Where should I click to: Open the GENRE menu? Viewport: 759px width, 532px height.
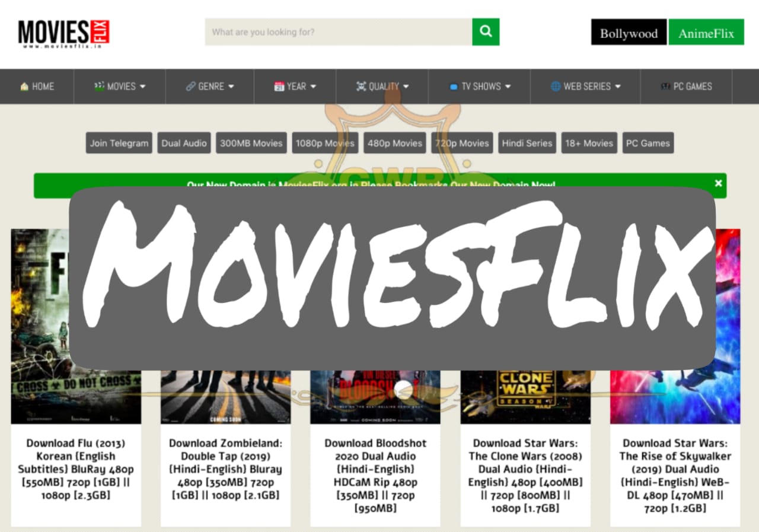210,87
